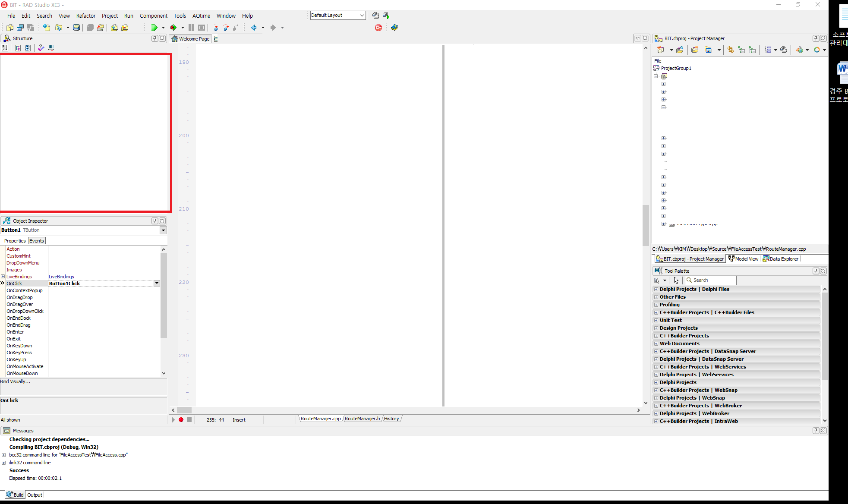Toggle pin on Messages panel
The image size is (848, 504).
pos(816,431)
